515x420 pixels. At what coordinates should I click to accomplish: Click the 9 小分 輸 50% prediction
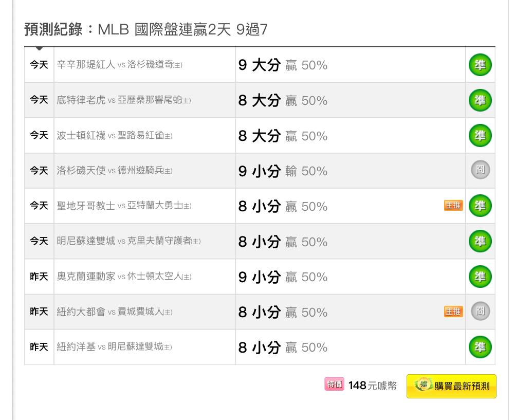click(283, 171)
